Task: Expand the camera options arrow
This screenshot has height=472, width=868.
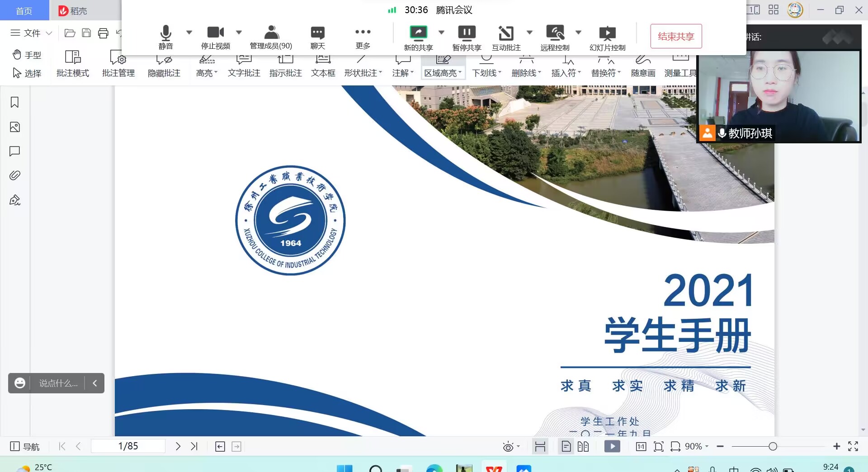Action: pos(239,32)
